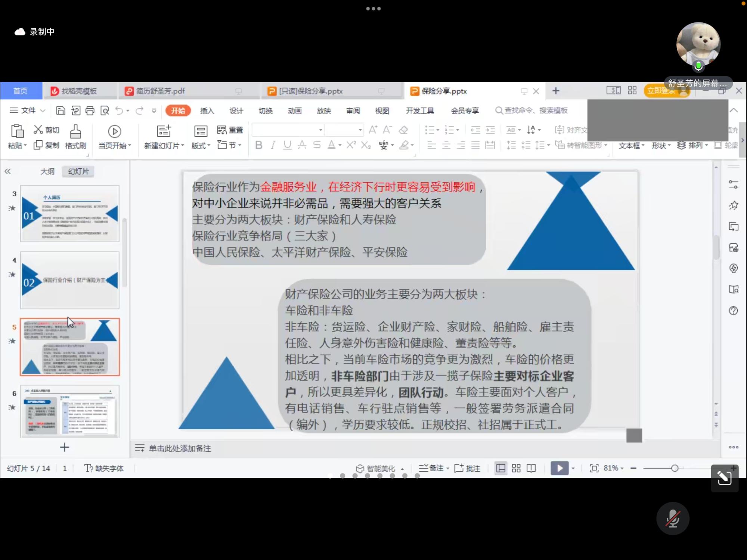Toggle the Notes (备注) pane

click(x=433, y=468)
